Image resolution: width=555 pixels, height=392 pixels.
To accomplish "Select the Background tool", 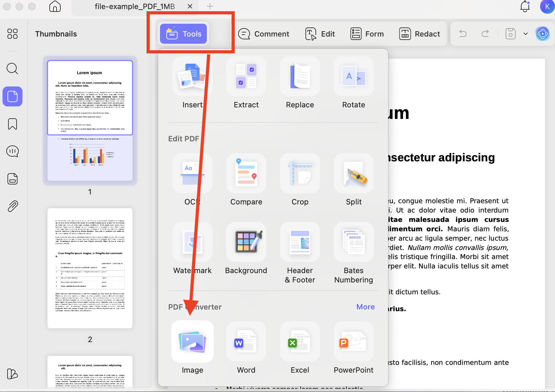I will [x=246, y=250].
